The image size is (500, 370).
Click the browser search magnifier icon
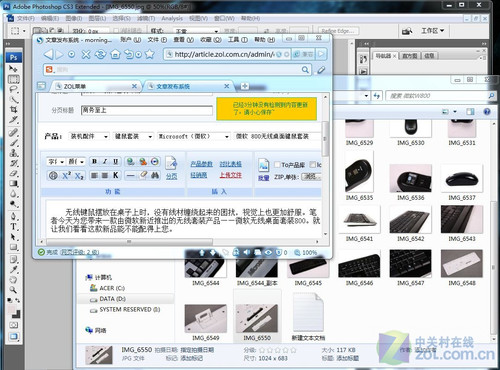tap(305, 69)
